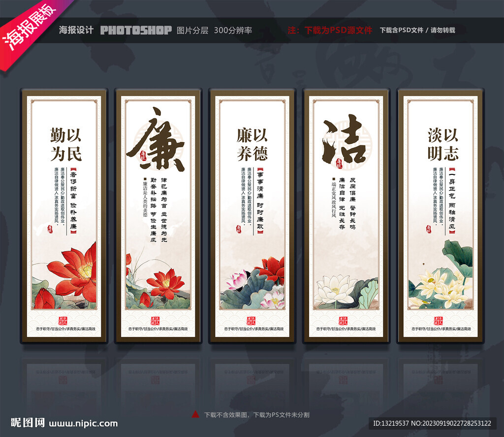Image resolution: width=504 pixels, height=437 pixels.
Task: Click the red seal beside the 廉 calligraphy
Action: [143, 156]
